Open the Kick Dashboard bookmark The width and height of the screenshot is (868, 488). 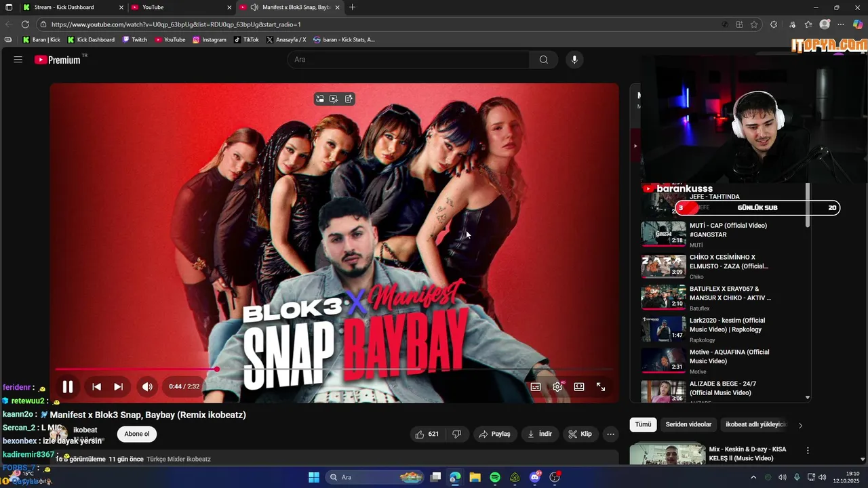click(x=91, y=40)
